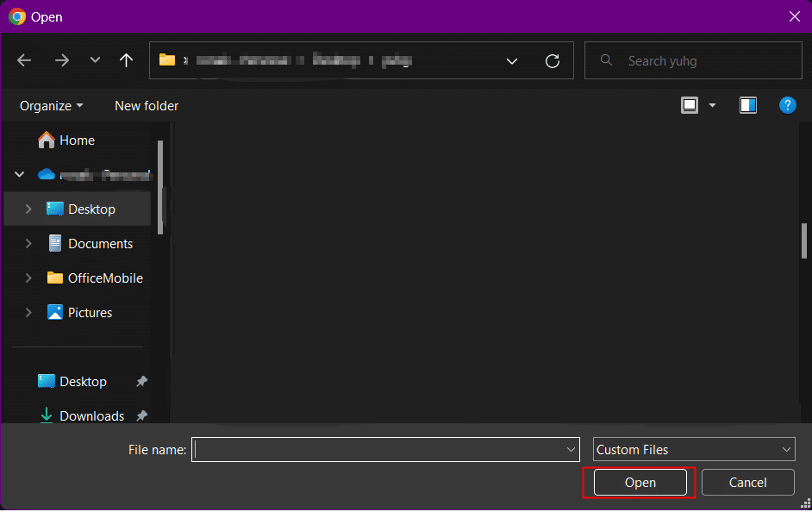
Task: Click the File name input box
Action: point(385,450)
